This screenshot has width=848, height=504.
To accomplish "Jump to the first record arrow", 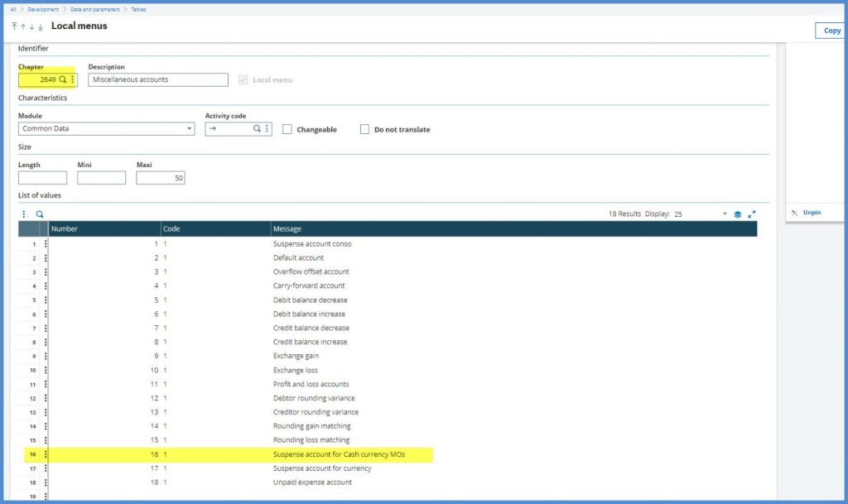I will tap(14, 26).
